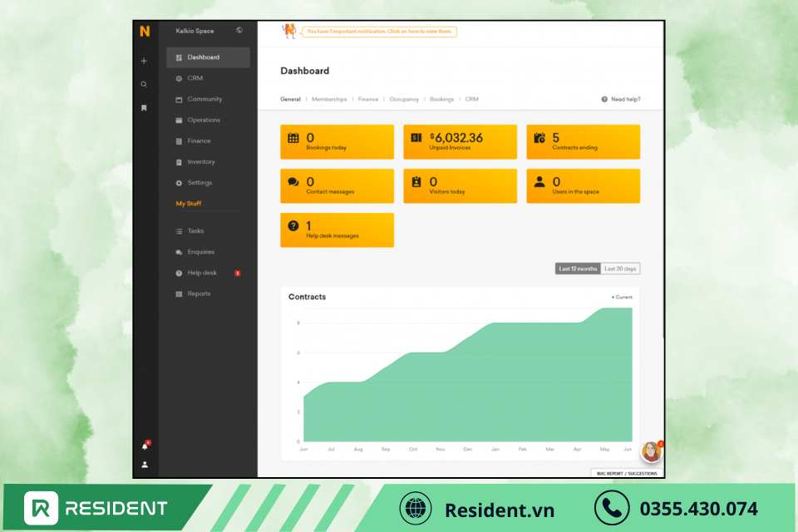
Task: Expand the Operations sidebar section
Action: (x=204, y=120)
